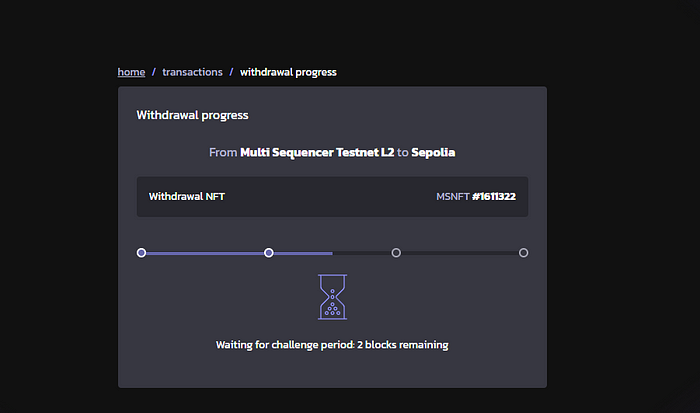This screenshot has width=700, height=413.
Task: Click the challenge period waiting message
Action: point(332,345)
